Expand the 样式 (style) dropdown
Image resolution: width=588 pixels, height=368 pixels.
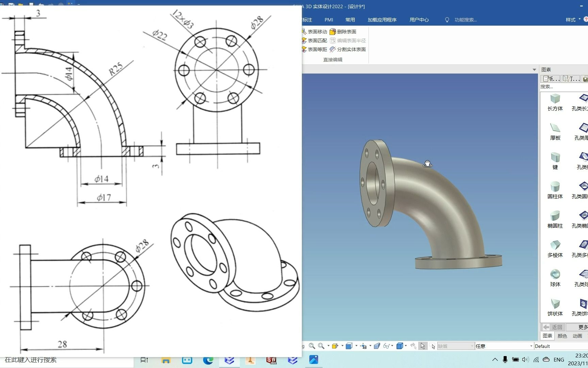click(573, 20)
